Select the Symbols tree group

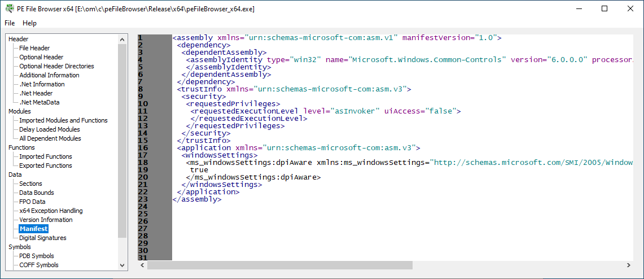pyautogui.click(x=20, y=247)
